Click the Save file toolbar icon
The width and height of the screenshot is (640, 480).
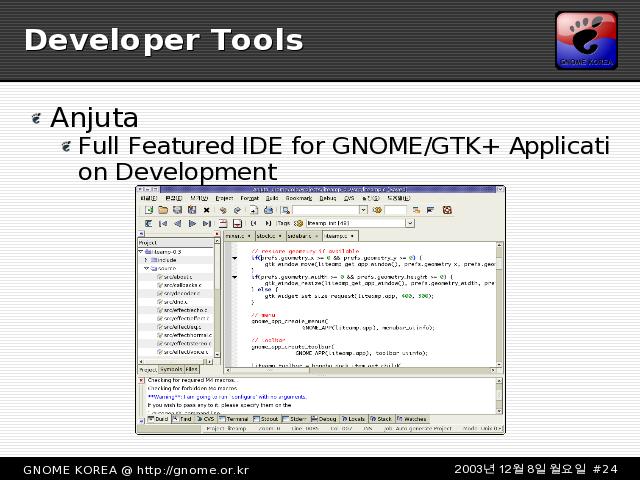pyautogui.click(x=177, y=210)
